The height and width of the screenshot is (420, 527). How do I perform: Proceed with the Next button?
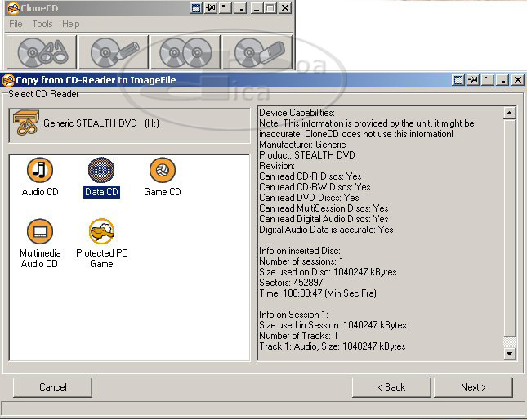(473, 387)
